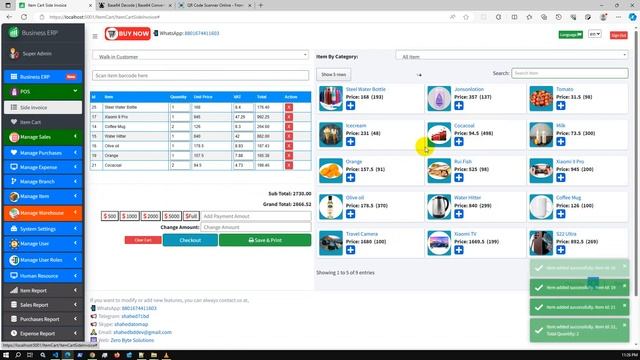
Task: Open the Cocacoal product thumbnail
Action: click(439, 134)
